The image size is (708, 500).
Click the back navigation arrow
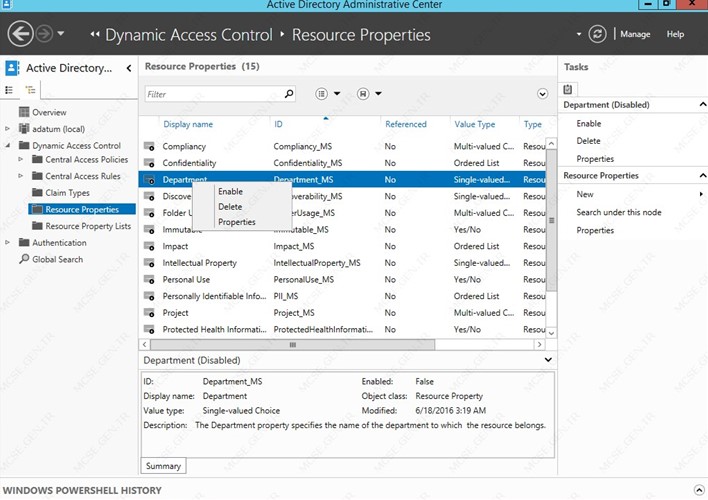pos(20,34)
